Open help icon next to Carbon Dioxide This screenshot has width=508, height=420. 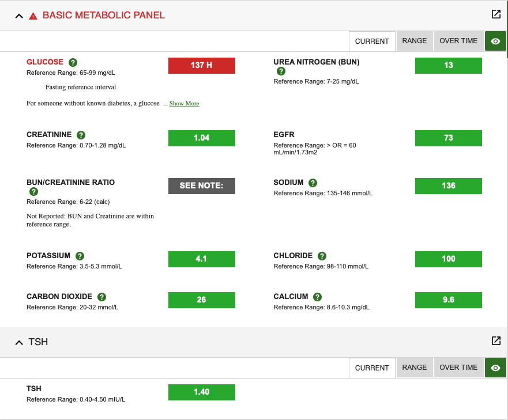tap(101, 297)
